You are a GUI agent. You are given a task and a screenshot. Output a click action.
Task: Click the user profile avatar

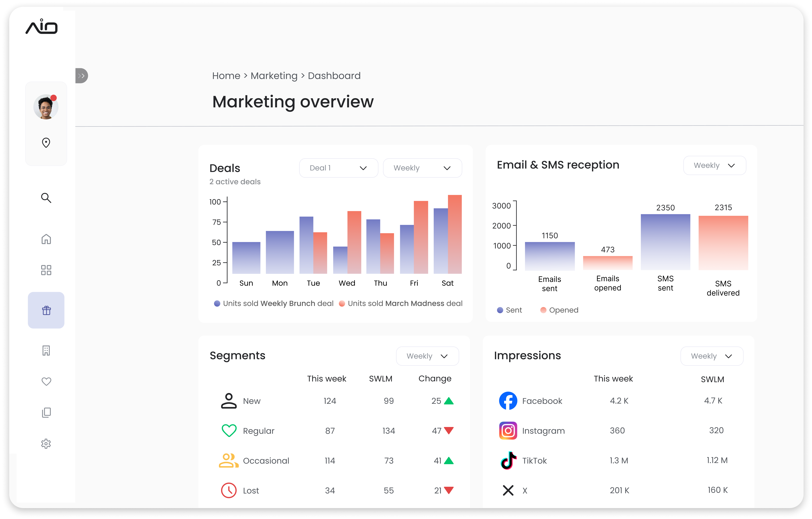coord(46,107)
